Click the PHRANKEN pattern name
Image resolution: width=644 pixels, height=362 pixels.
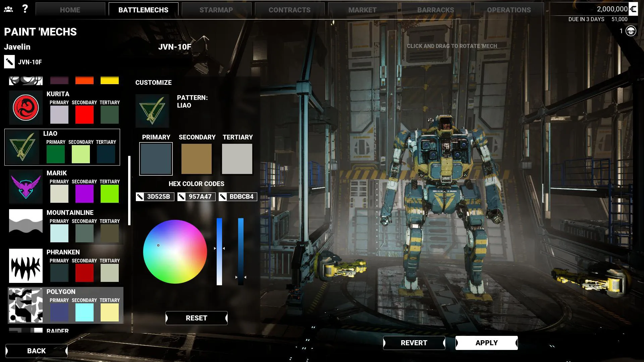point(63,252)
